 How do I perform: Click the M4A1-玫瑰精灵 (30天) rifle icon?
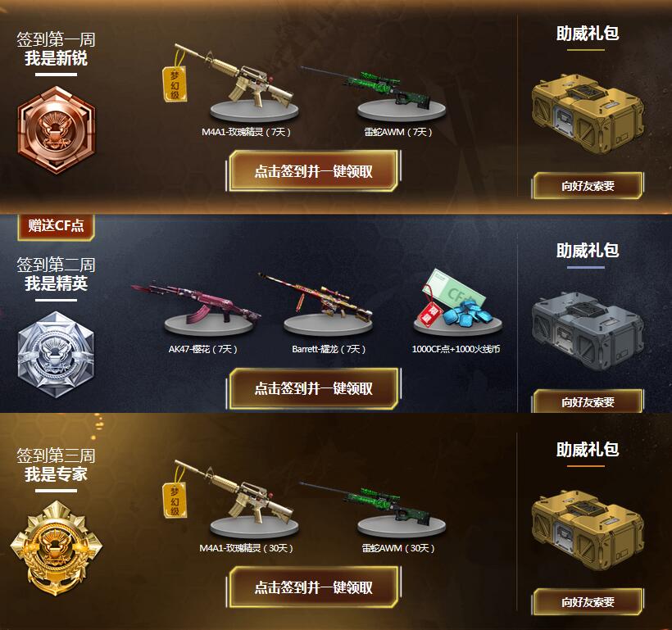[229, 497]
